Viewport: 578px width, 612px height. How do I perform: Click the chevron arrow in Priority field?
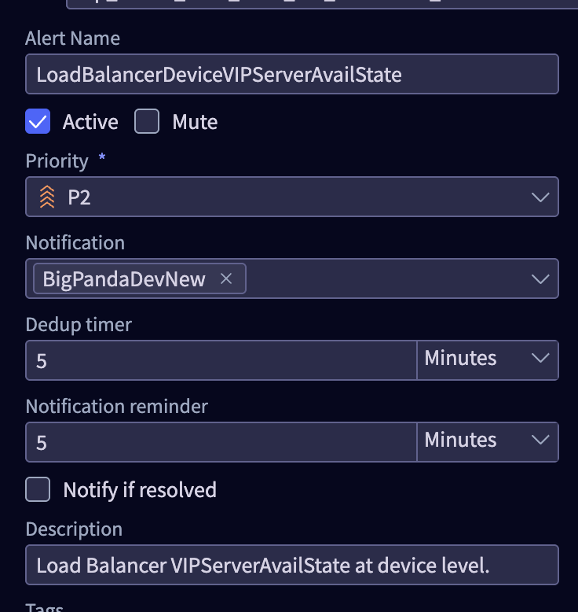click(540, 197)
